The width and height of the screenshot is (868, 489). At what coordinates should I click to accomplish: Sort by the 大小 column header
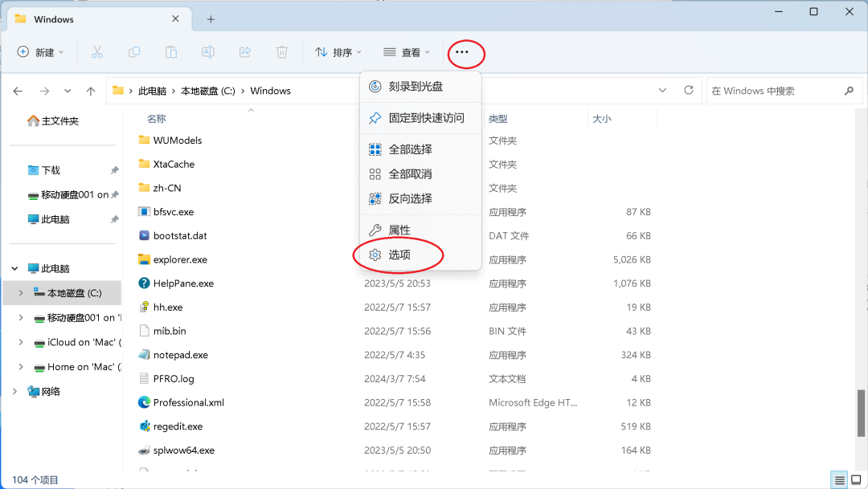click(602, 119)
